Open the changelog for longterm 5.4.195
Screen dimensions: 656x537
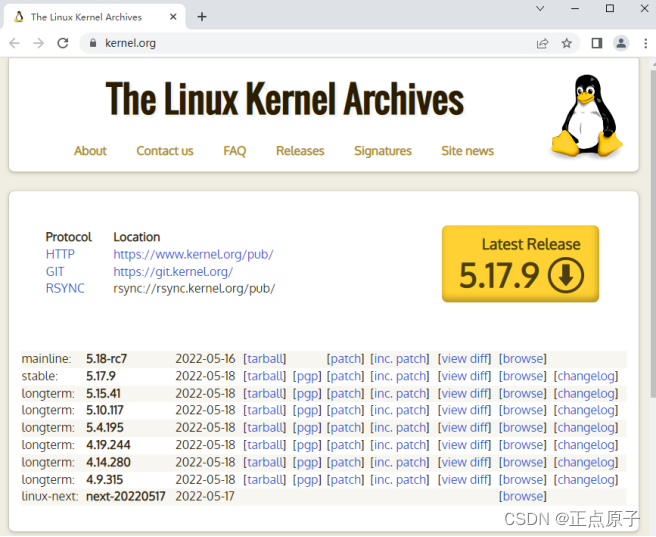click(x=586, y=428)
